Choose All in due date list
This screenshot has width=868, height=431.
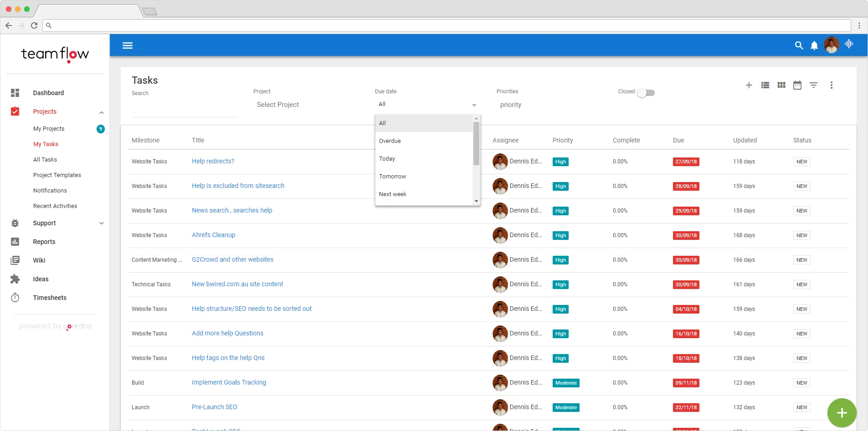424,123
